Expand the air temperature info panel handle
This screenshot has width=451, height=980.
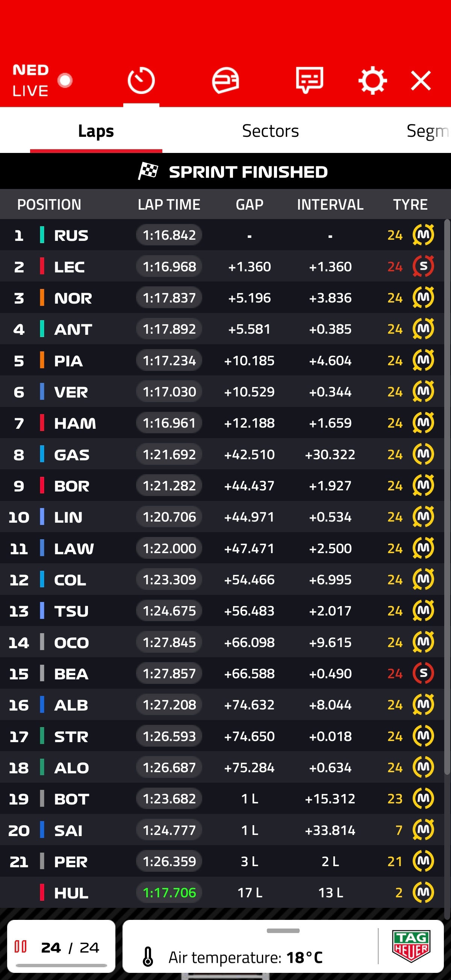(283, 931)
